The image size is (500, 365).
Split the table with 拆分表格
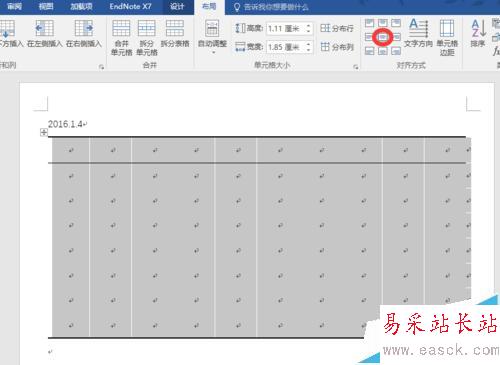pos(175,33)
